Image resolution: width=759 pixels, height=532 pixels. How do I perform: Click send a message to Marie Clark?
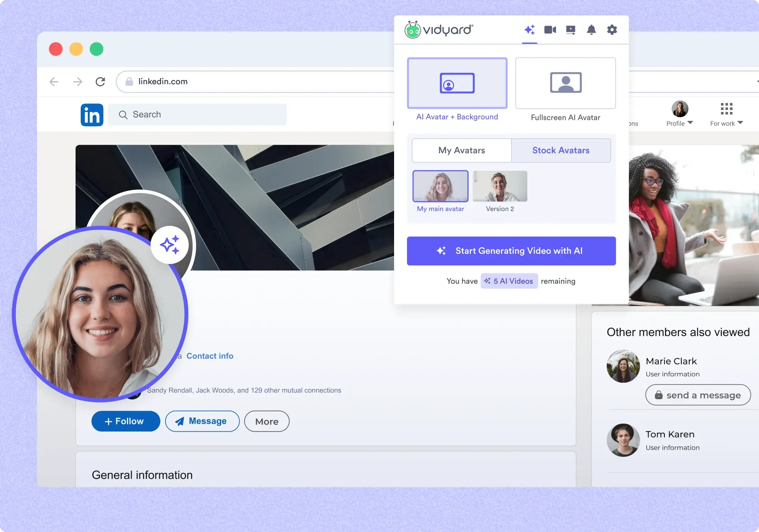698,395
